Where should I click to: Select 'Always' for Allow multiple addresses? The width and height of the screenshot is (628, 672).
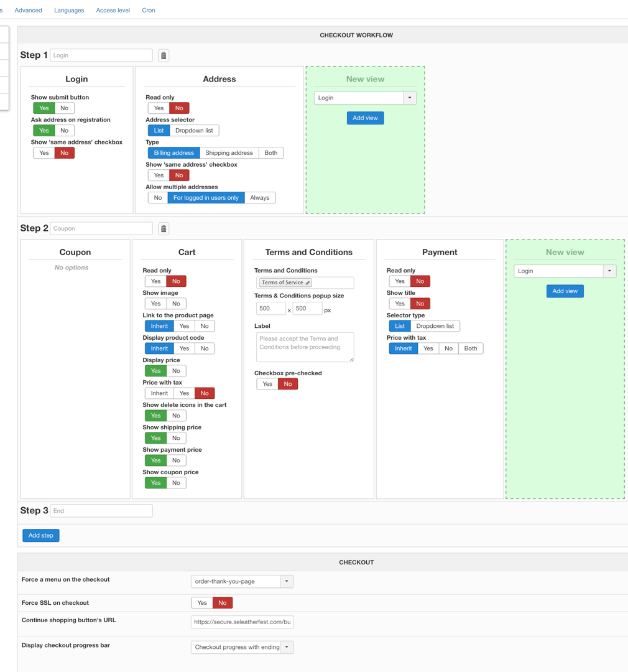(259, 198)
